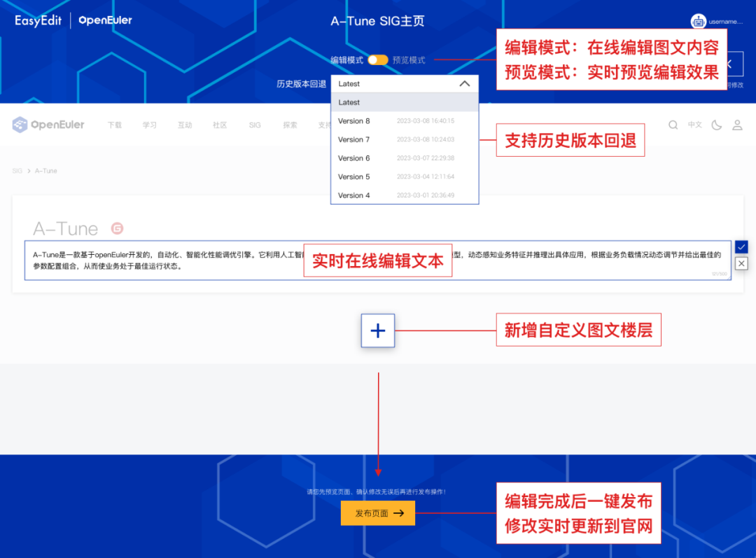The image size is (756, 558).
Task: Click the 历史版本回退 label
Action: [x=301, y=84]
